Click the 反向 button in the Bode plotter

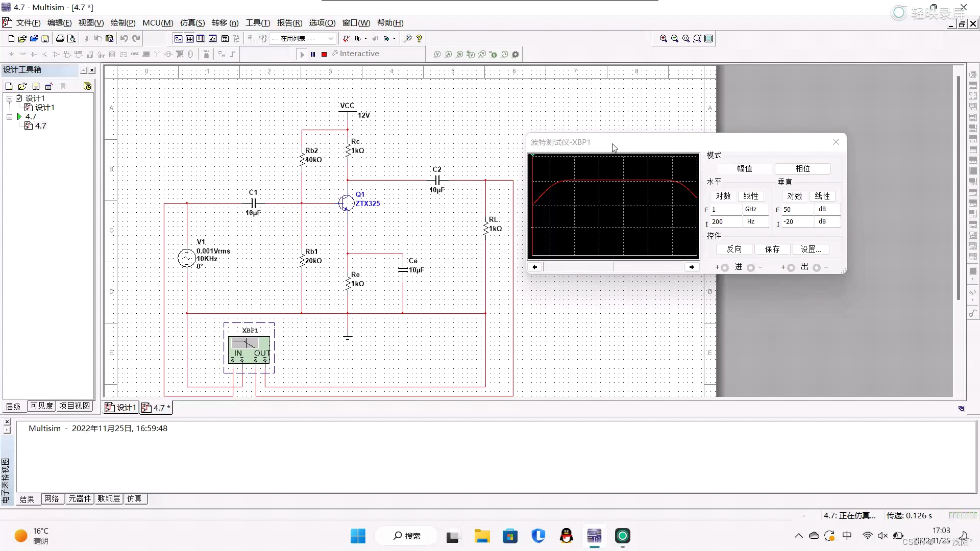(x=733, y=249)
